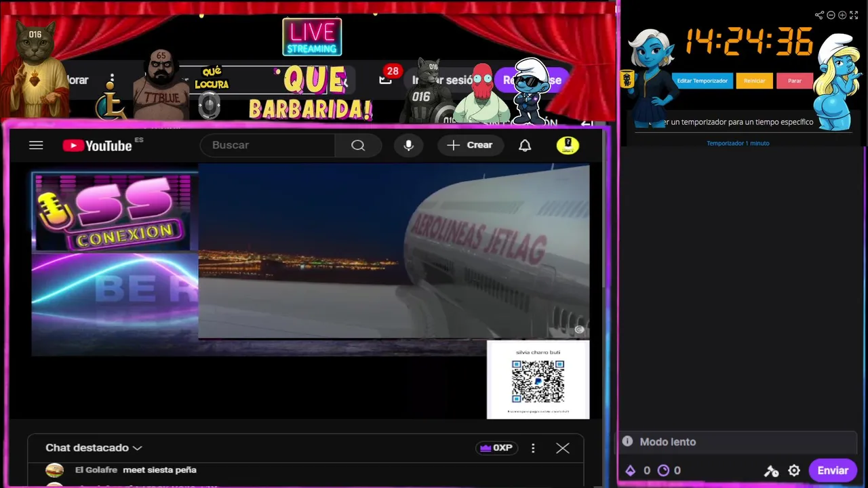
Task: Open YouTube notifications bell
Action: 525,145
